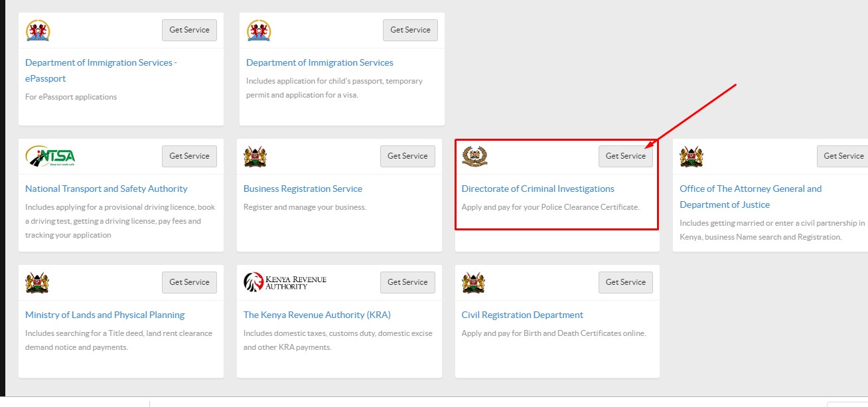Get Service for Kenya Revenue Authority
The height and width of the screenshot is (407, 868).
(407, 282)
